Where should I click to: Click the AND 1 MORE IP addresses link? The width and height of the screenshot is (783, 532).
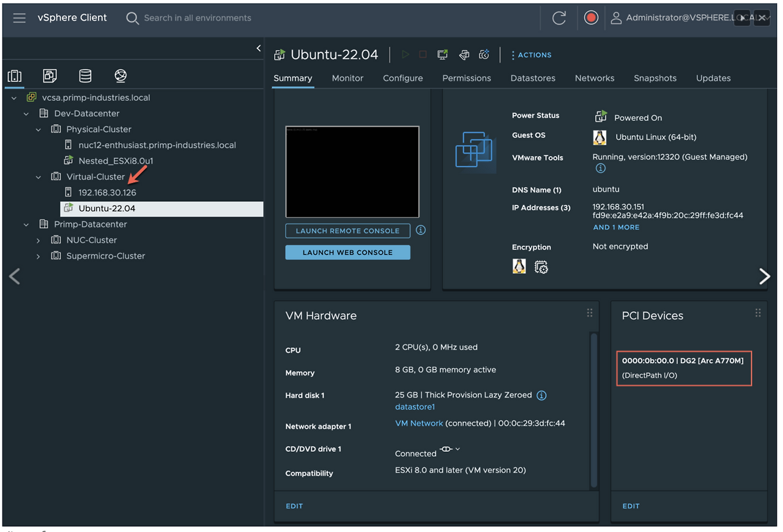616,227
